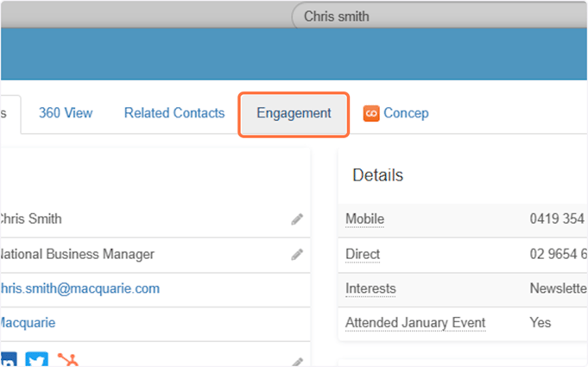This screenshot has width=588, height=367.
Task: Open the Macquarie company link
Action: coord(28,323)
